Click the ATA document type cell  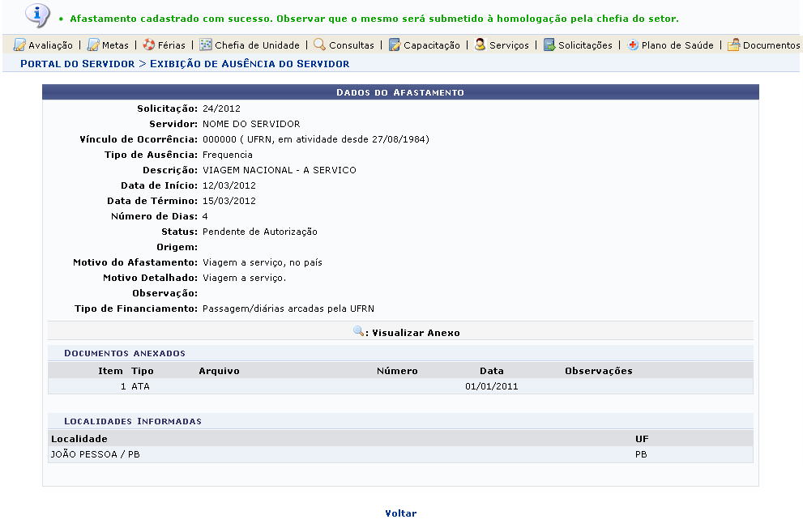(140, 386)
